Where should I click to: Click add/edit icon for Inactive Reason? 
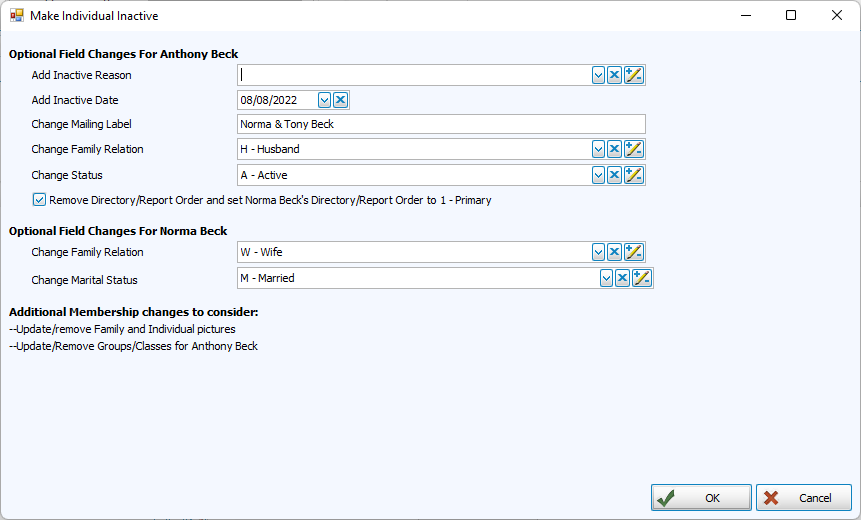(x=633, y=75)
